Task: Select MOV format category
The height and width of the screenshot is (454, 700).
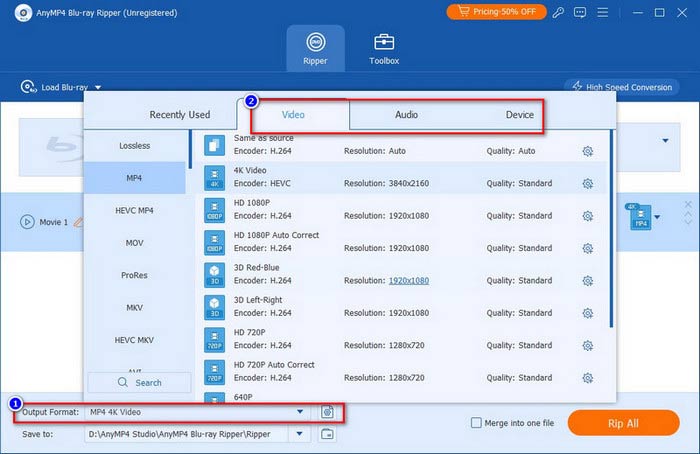Action: click(134, 243)
